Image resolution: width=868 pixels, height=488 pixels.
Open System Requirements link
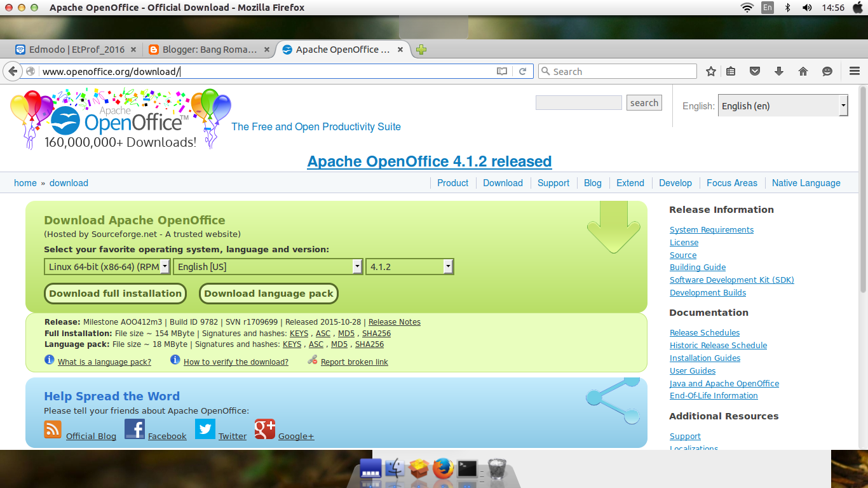point(712,230)
